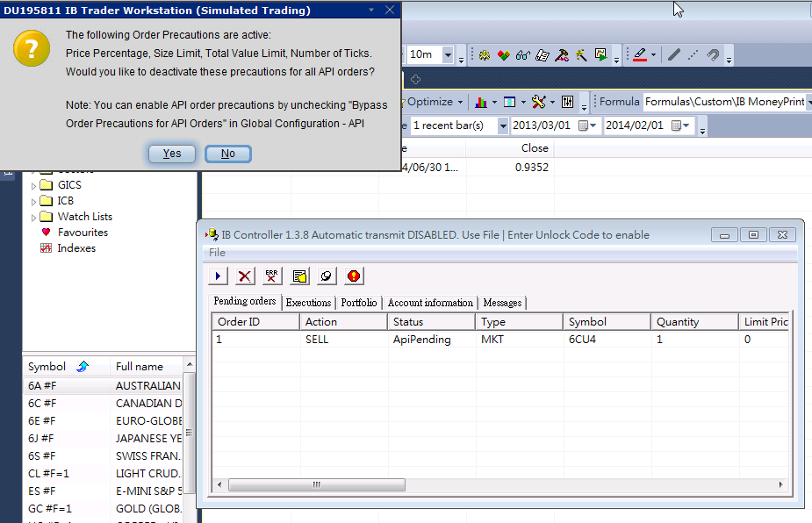This screenshot has width=812, height=523.
Task: Open the 2013/03/01 date picker
Action: coord(587,125)
